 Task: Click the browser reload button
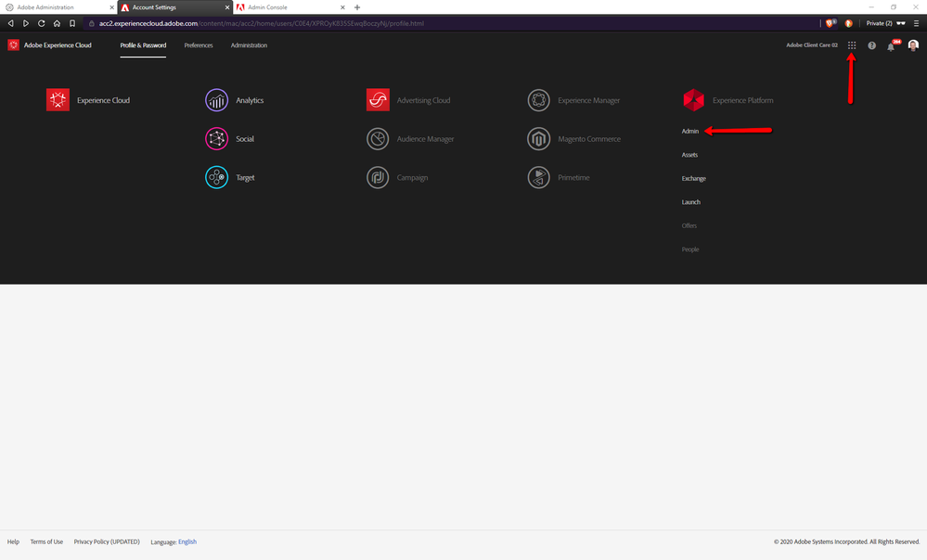42,23
